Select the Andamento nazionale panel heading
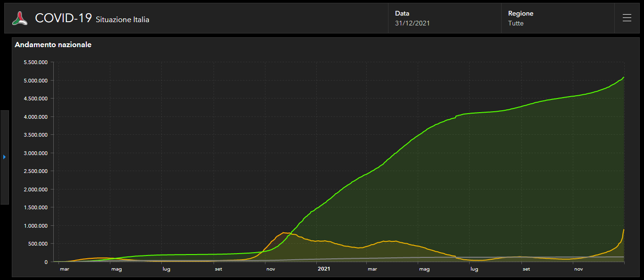The width and height of the screenshot is (644, 280). pyautogui.click(x=53, y=45)
